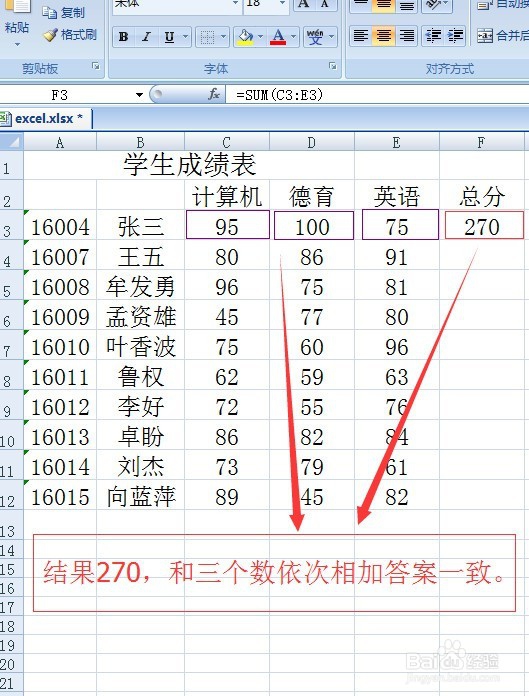The width and height of the screenshot is (529, 696).
Task: Open the font color dropdown arrow
Action: (x=293, y=37)
